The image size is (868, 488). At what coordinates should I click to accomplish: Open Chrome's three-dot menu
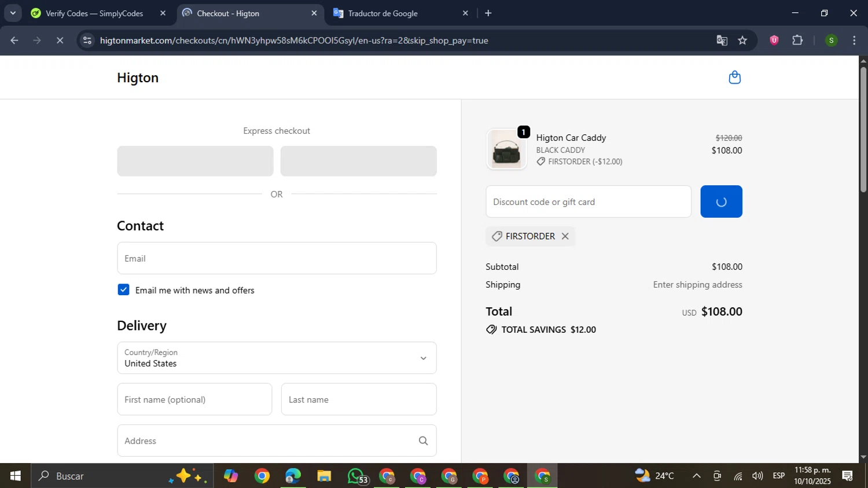854,41
